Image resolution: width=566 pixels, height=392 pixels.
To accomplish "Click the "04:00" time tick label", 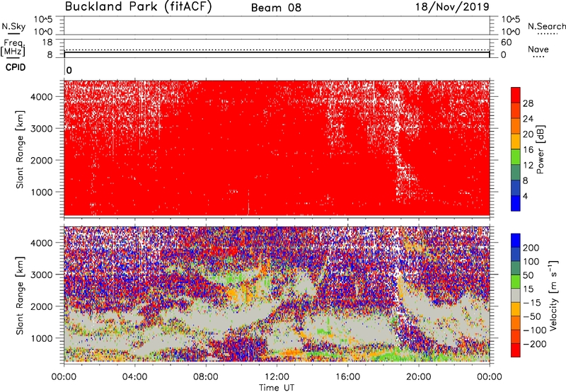I will 134,377.
